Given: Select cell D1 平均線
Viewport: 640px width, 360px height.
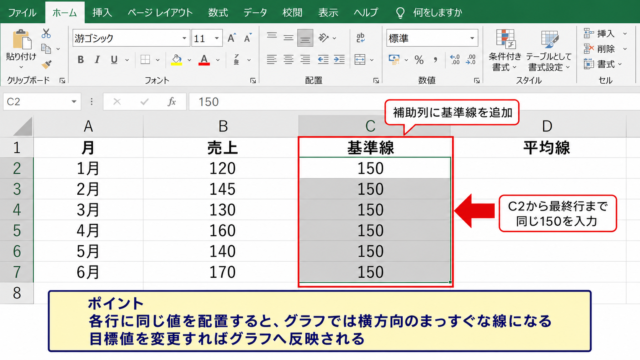Looking at the screenshot, I should [x=547, y=147].
